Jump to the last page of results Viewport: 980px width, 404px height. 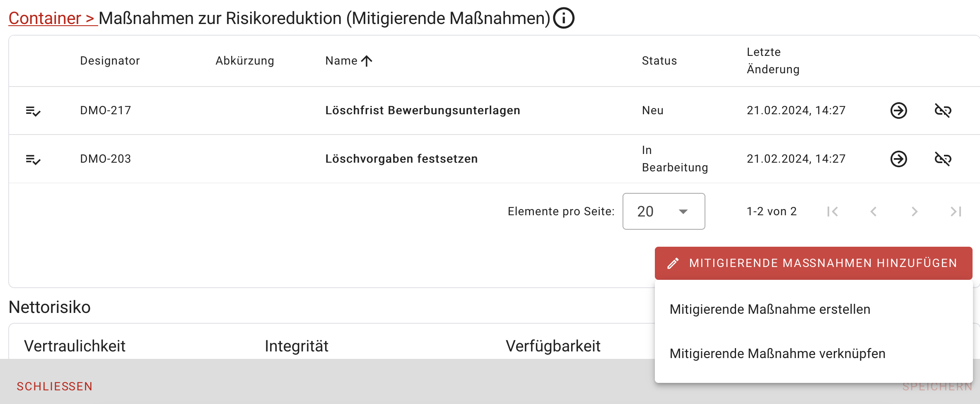click(956, 211)
